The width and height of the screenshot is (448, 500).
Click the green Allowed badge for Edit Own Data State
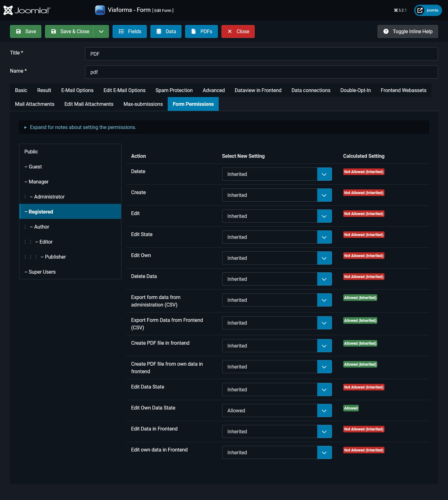pos(351,408)
